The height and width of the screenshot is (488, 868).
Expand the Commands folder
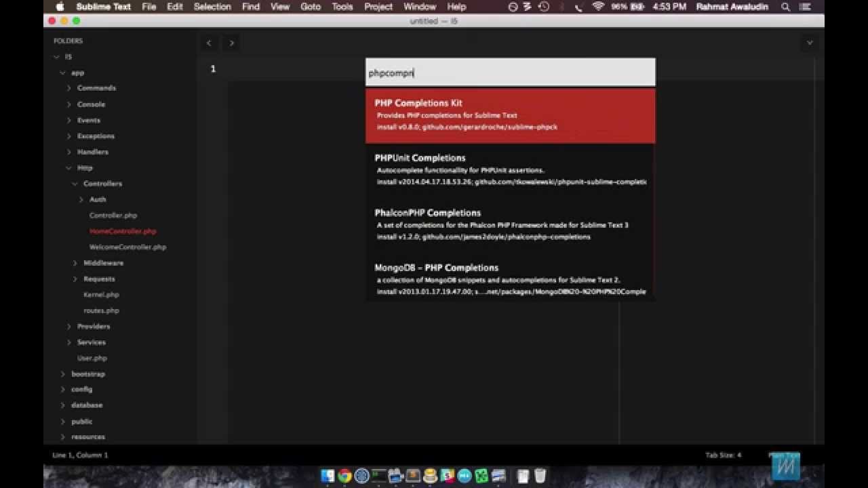68,88
